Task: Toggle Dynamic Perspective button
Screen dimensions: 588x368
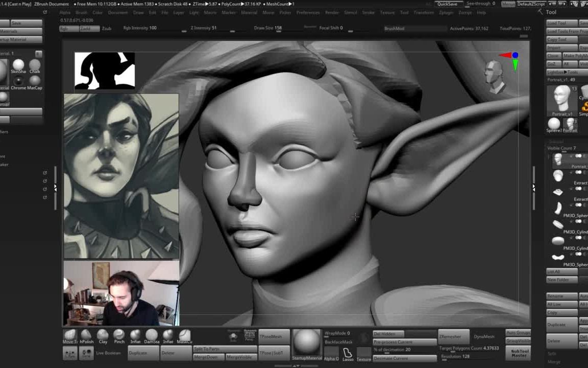Action: click(x=250, y=335)
